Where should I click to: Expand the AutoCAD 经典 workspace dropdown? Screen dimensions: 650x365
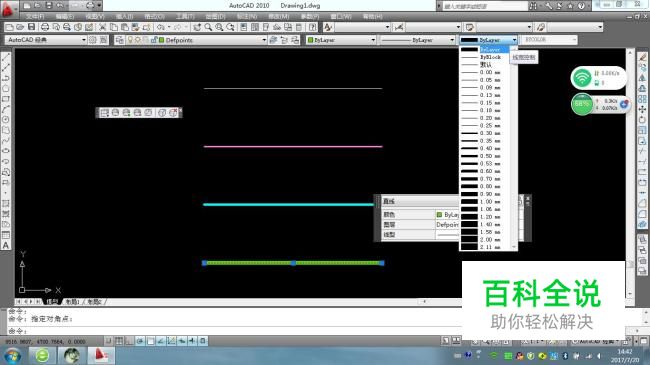point(84,40)
